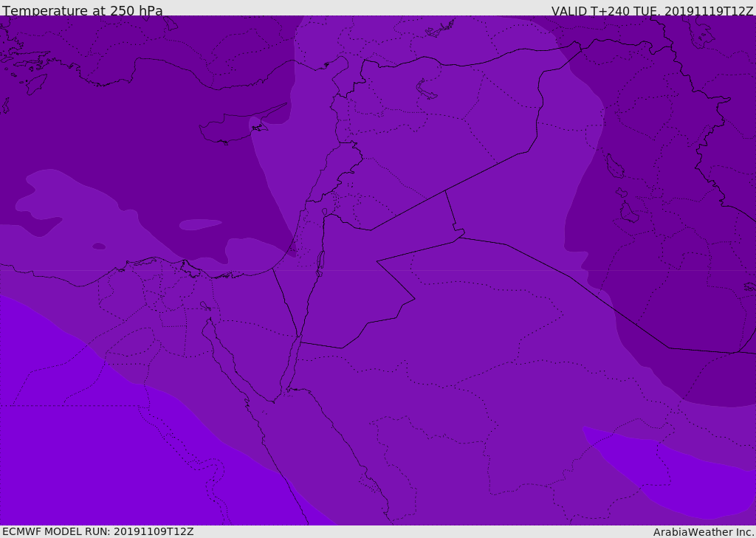Click the ArabiaWeather Inc. credit text
Image resolution: width=756 pixels, height=538 pixels.
tap(703, 532)
